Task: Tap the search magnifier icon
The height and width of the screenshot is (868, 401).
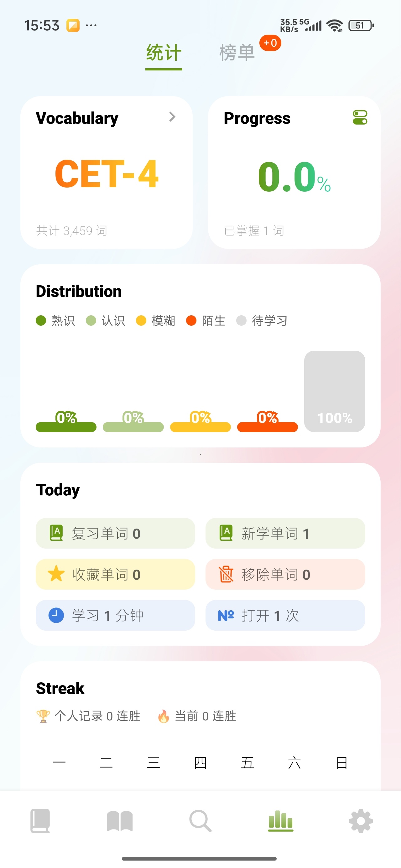Action: pos(200,821)
